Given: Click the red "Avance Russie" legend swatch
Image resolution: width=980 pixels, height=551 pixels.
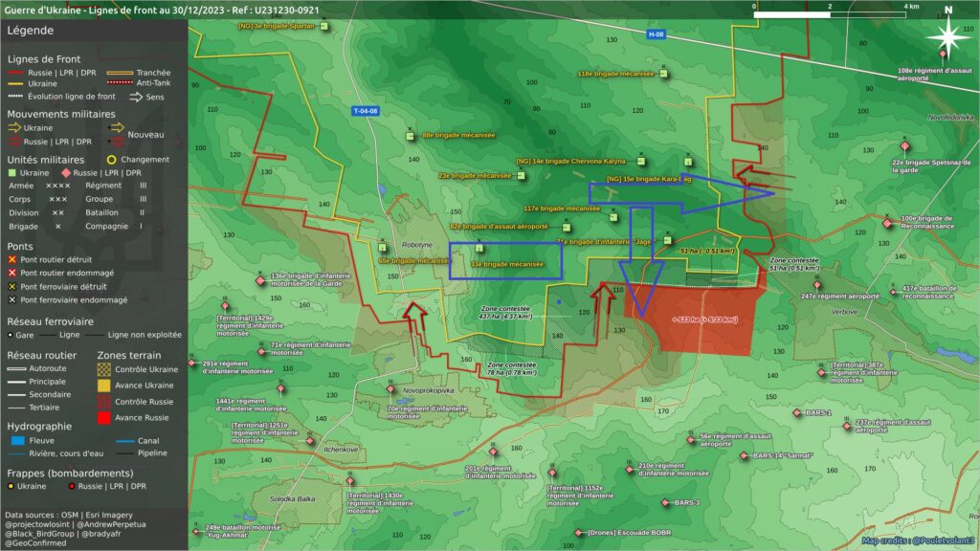Looking at the screenshot, I should [x=105, y=416].
